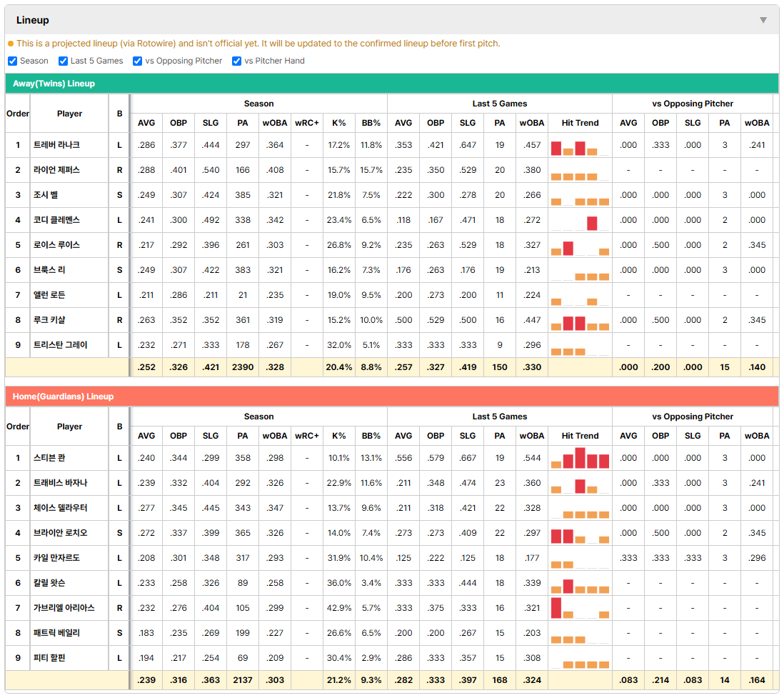
Task: Toggle the vs Pitcher Hand checkbox
Action: [x=236, y=61]
